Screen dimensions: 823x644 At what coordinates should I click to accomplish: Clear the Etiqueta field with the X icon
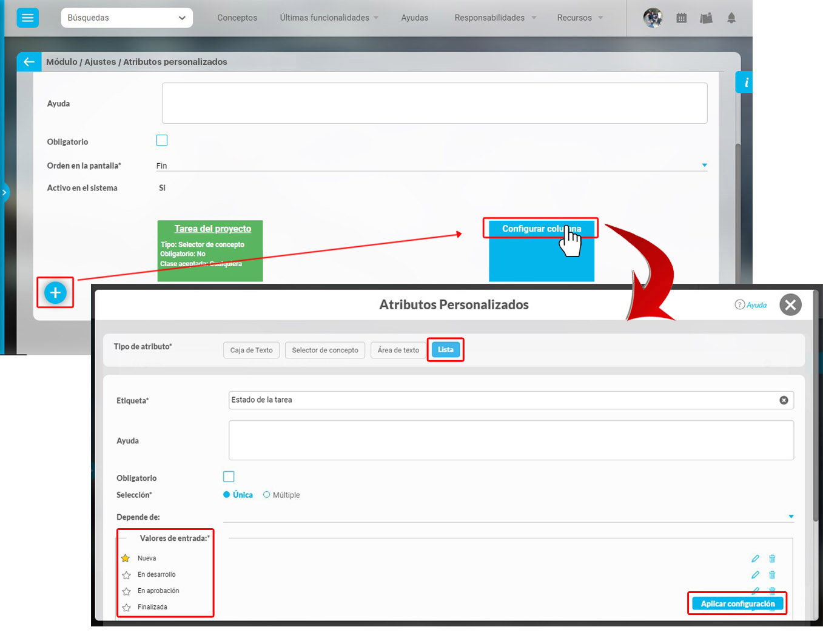coord(784,400)
